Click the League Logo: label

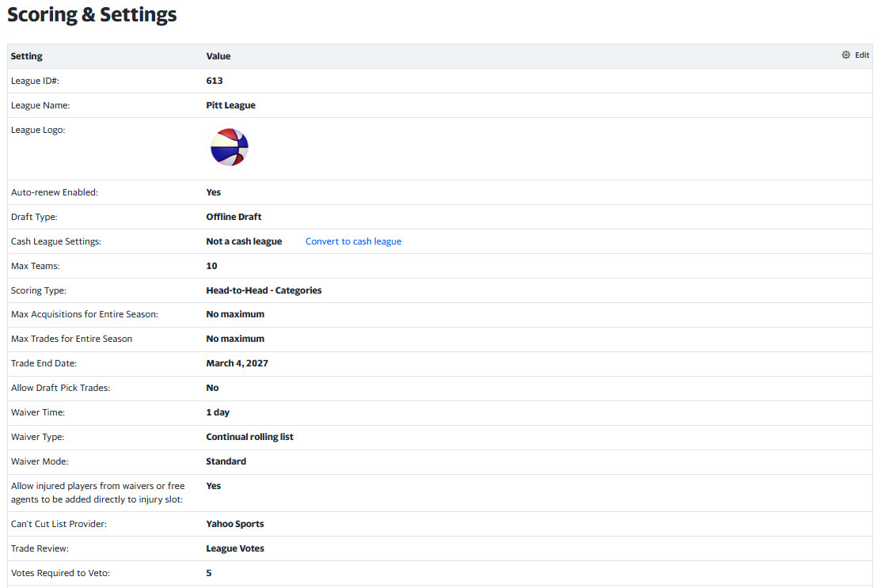point(38,131)
